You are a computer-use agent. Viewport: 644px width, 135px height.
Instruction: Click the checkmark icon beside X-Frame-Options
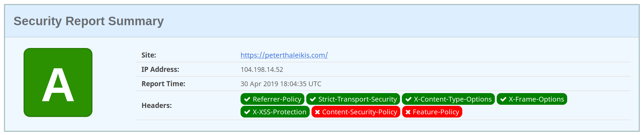click(503, 99)
